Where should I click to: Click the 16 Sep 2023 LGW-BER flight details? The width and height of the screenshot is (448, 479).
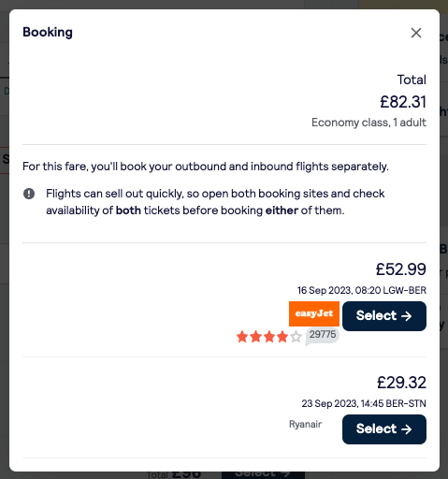tap(362, 290)
